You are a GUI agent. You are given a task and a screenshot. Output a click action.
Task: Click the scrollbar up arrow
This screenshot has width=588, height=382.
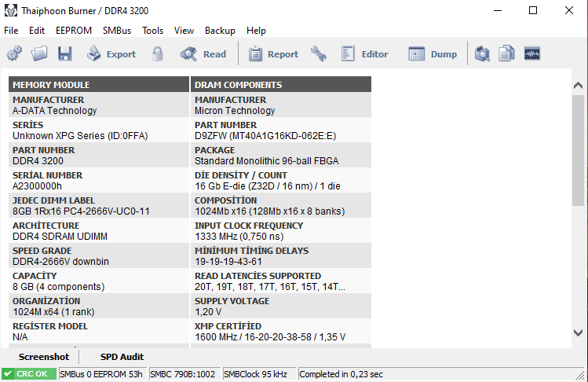click(x=579, y=85)
